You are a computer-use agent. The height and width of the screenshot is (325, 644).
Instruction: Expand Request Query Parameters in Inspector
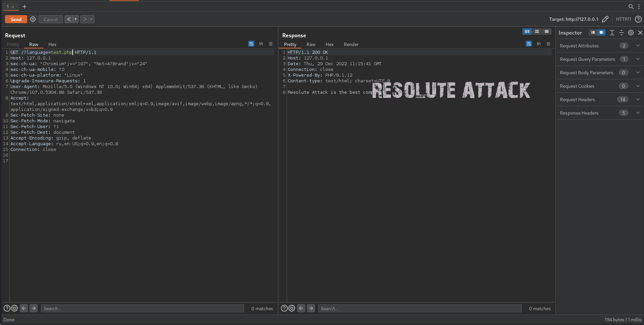pos(638,59)
